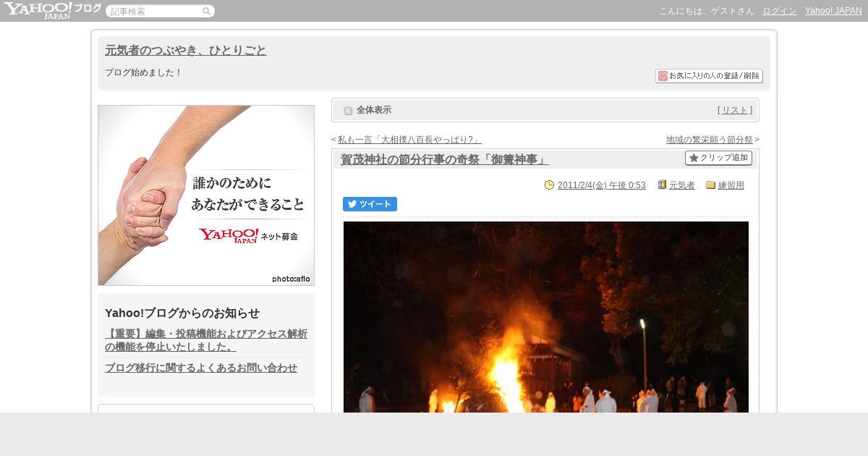Open the author link 元気者

(682, 185)
